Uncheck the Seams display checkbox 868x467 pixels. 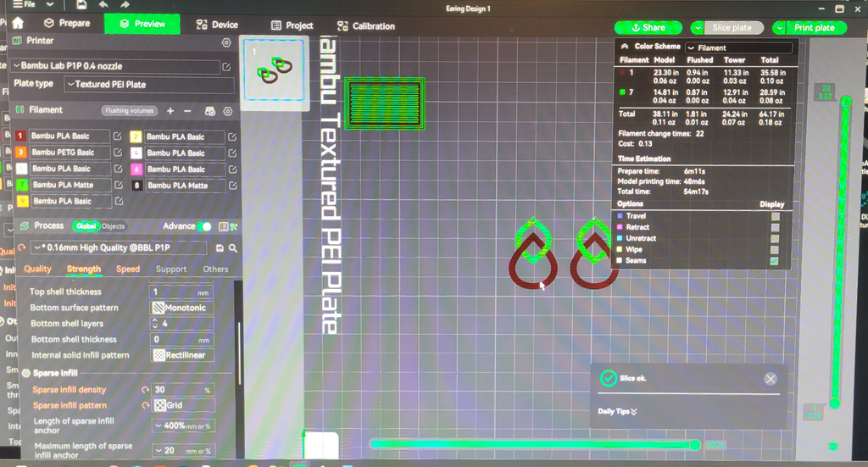775,260
